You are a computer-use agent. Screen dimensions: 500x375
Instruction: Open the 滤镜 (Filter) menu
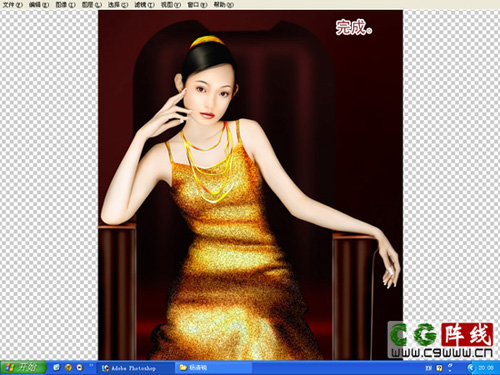pos(144,5)
